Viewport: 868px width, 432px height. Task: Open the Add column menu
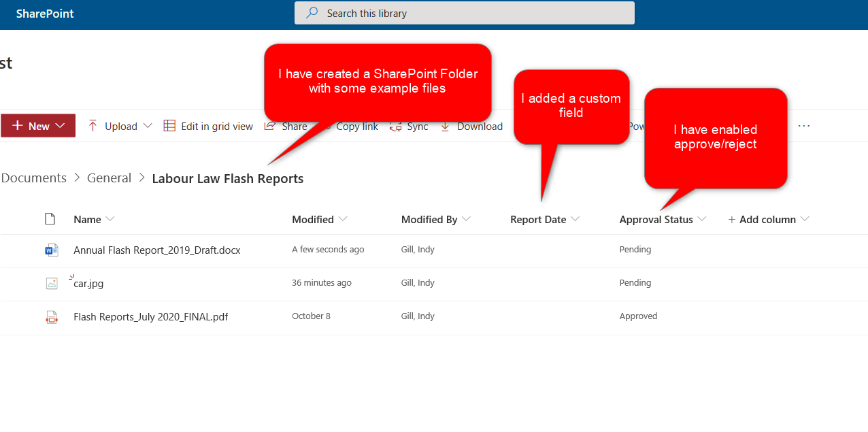[x=768, y=219]
